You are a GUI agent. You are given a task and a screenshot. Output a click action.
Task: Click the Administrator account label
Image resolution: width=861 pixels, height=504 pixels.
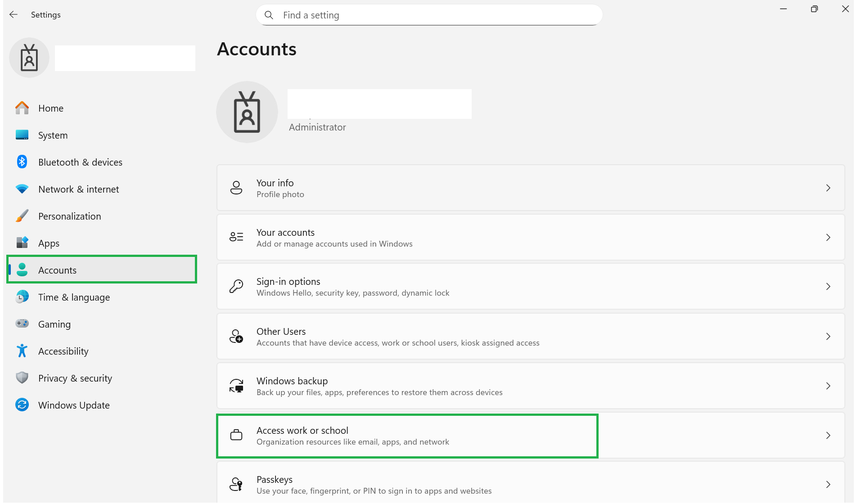pos(317,127)
